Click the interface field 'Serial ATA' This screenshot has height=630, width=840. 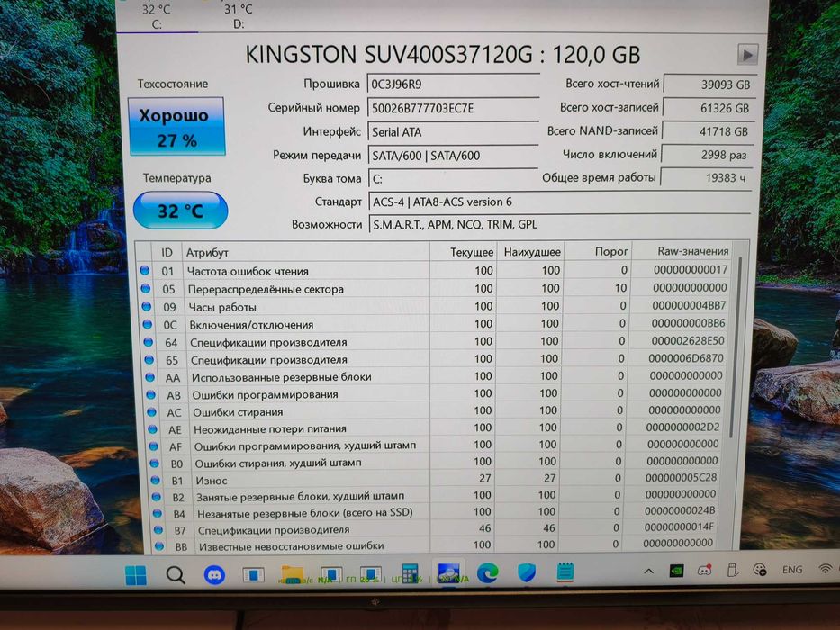coord(453,132)
